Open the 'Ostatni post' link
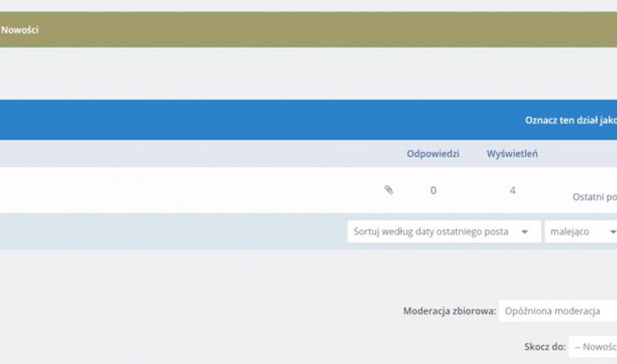This screenshot has width=617, height=364. coord(594,197)
